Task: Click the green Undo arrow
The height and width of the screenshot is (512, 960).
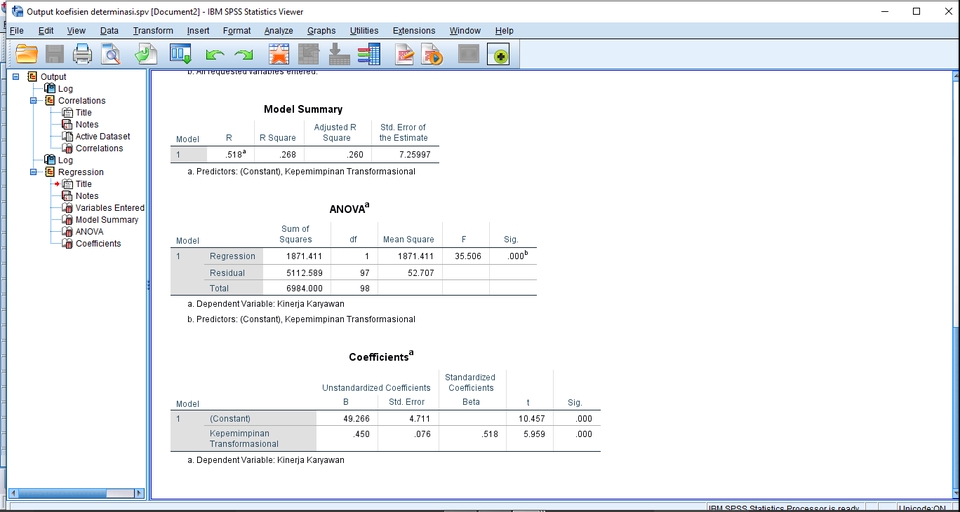Action: point(215,55)
